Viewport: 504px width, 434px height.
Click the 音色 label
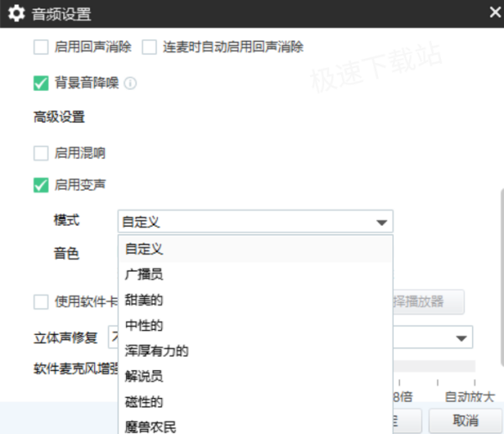point(66,254)
